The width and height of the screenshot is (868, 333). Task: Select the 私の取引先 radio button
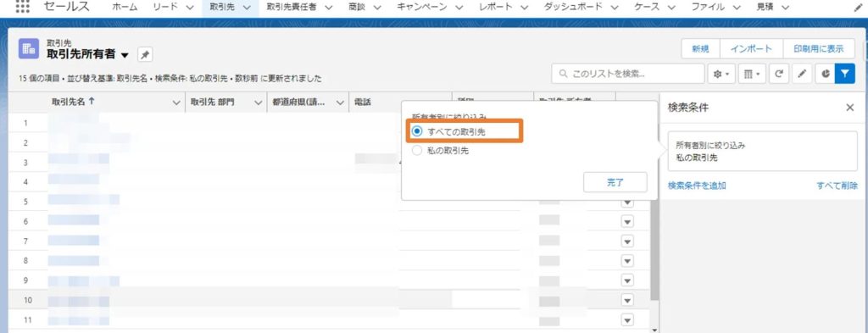tap(417, 151)
